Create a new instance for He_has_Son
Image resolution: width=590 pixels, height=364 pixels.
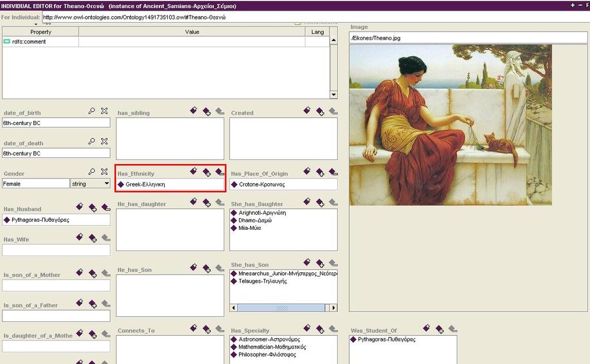point(194,268)
